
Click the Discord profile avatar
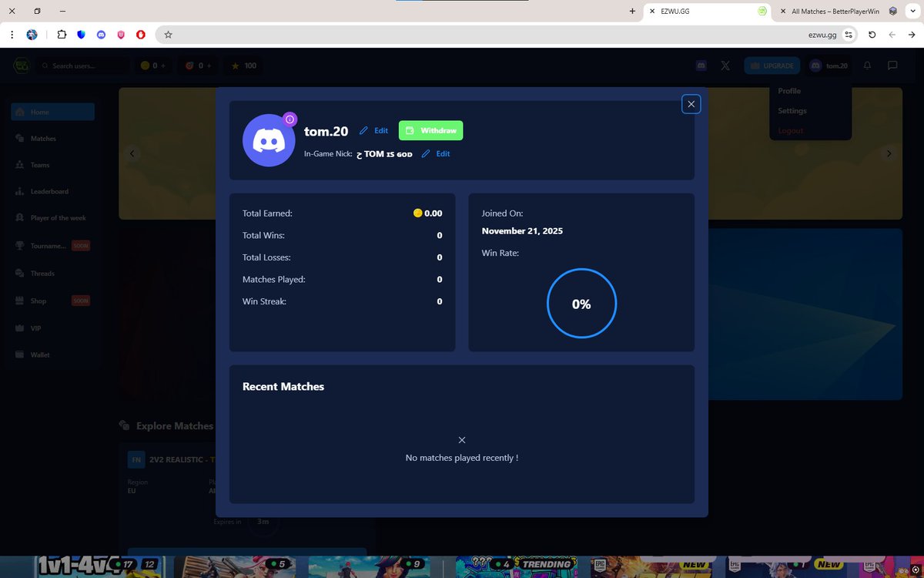coord(269,140)
